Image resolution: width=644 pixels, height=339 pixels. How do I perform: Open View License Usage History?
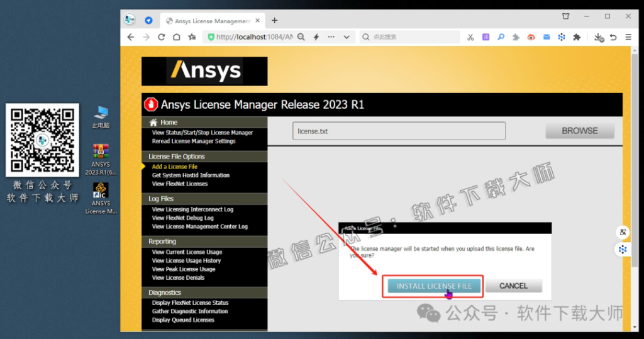click(x=186, y=261)
